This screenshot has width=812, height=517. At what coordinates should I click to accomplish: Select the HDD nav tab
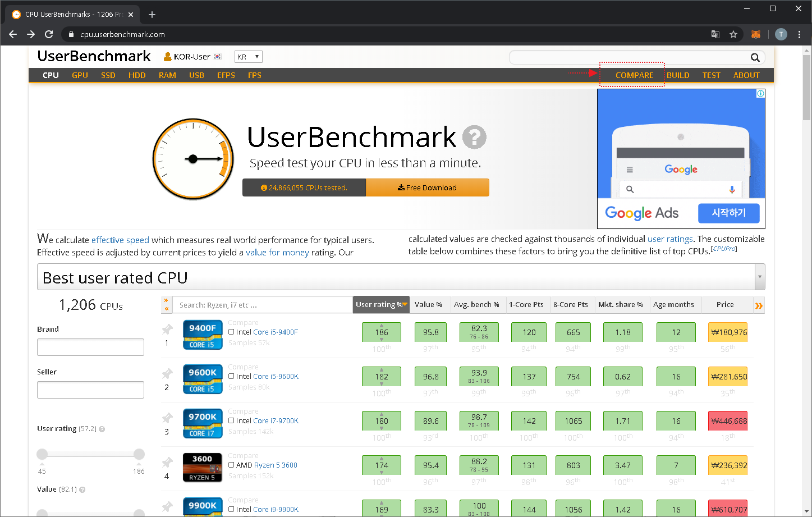pos(137,75)
